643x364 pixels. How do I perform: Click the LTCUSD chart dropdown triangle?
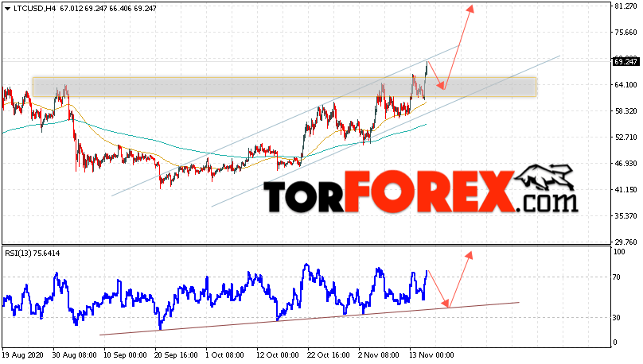(x=7, y=8)
